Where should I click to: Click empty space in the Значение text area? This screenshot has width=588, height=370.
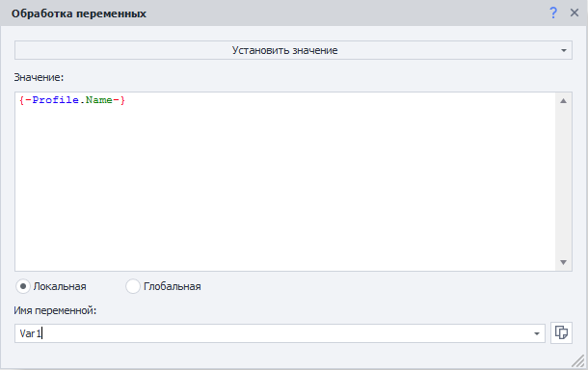tap(285, 188)
